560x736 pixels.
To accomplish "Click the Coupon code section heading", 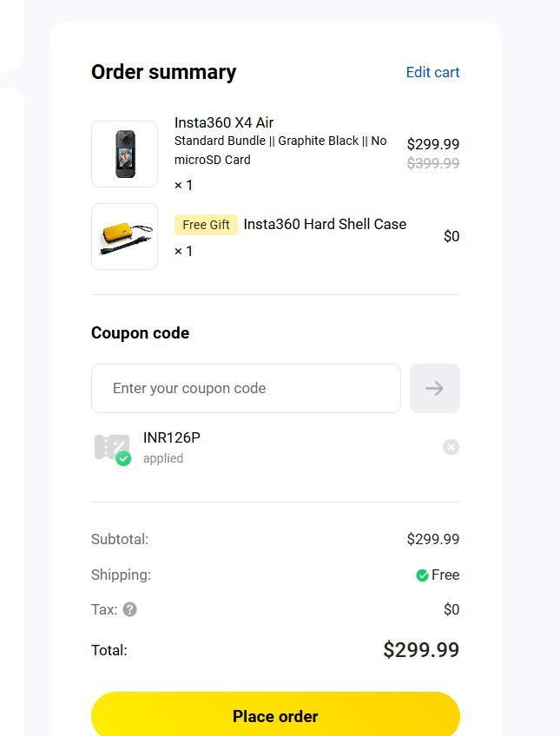I will coord(140,333).
